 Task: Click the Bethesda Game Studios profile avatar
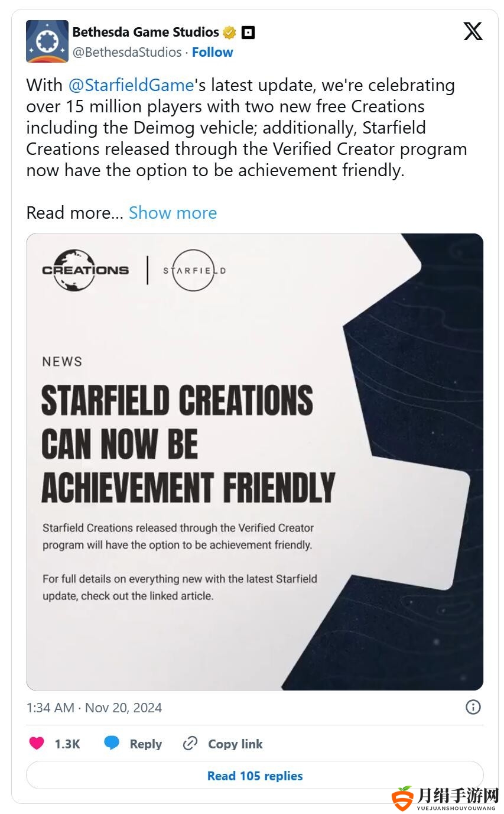click(47, 41)
